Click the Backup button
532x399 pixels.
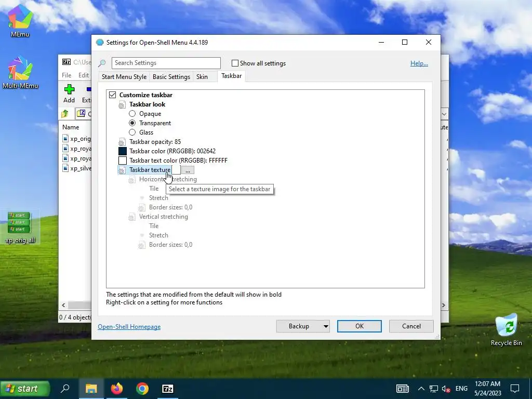click(x=299, y=326)
